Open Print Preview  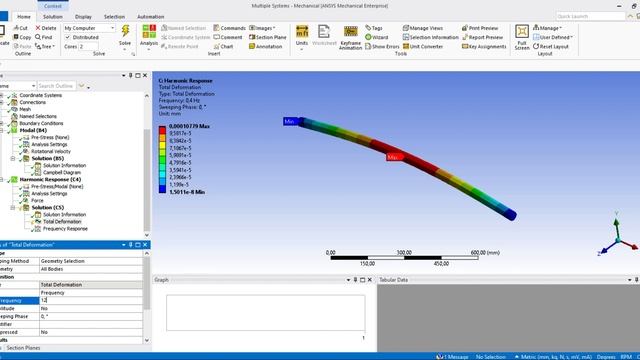480,28
